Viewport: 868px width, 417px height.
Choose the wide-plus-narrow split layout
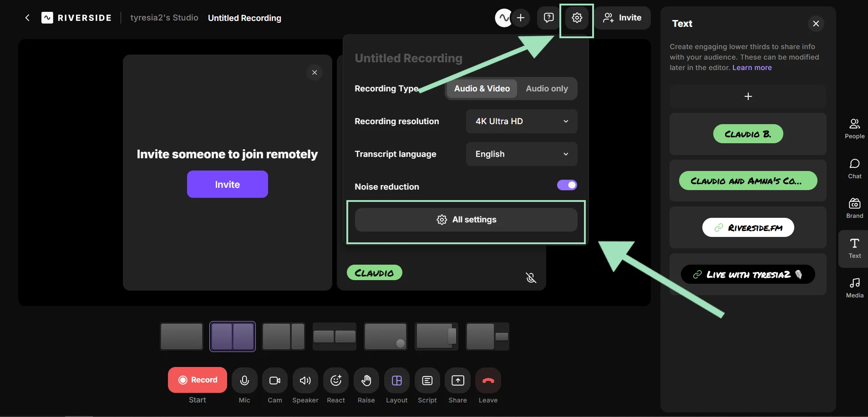[284, 337]
